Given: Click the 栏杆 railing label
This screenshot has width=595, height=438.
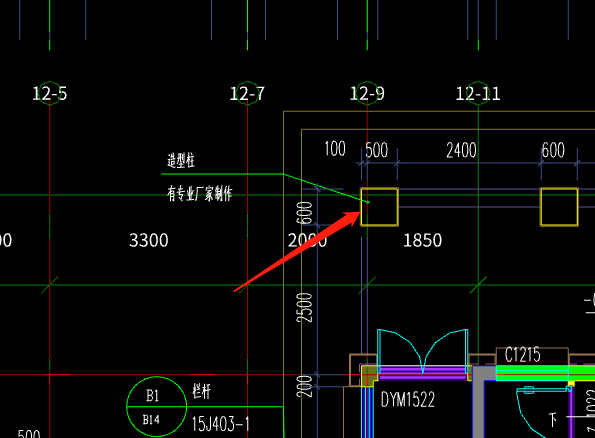Looking at the screenshot, I should click(201, 391).
